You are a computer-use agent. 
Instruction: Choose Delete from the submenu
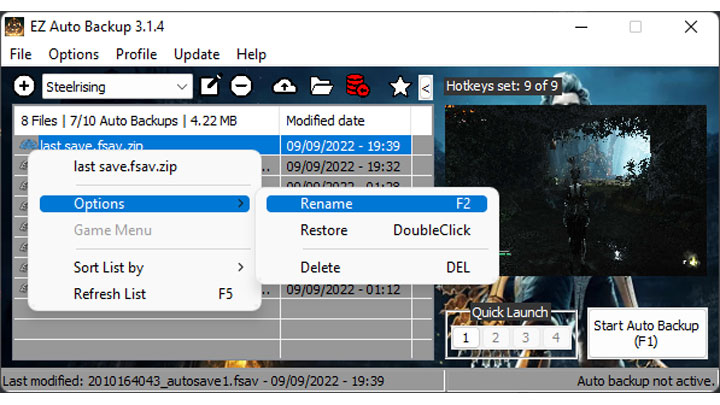(x=377, y=267)
